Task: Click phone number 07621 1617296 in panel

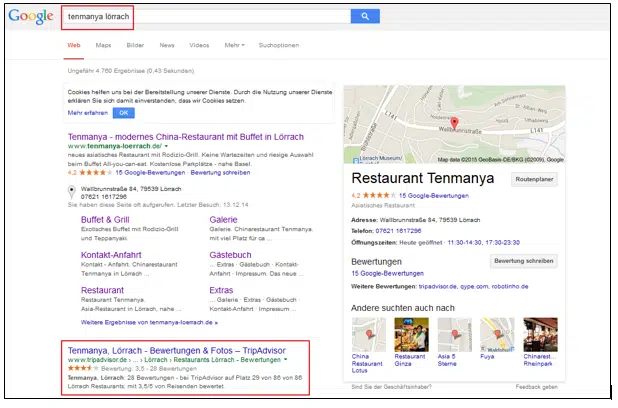Action: [x=398, y=231]
